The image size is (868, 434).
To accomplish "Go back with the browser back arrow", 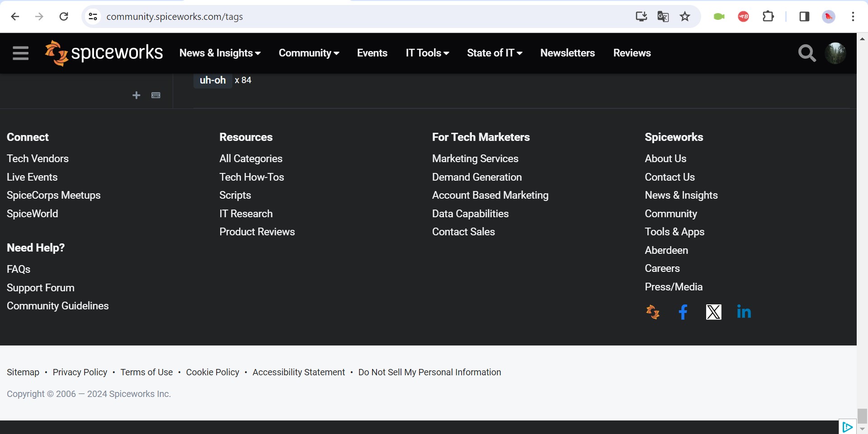I will (15, 17).
